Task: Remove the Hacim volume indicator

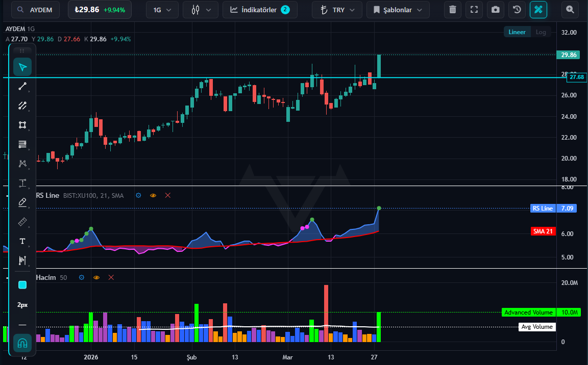Action: coord(111,277)
